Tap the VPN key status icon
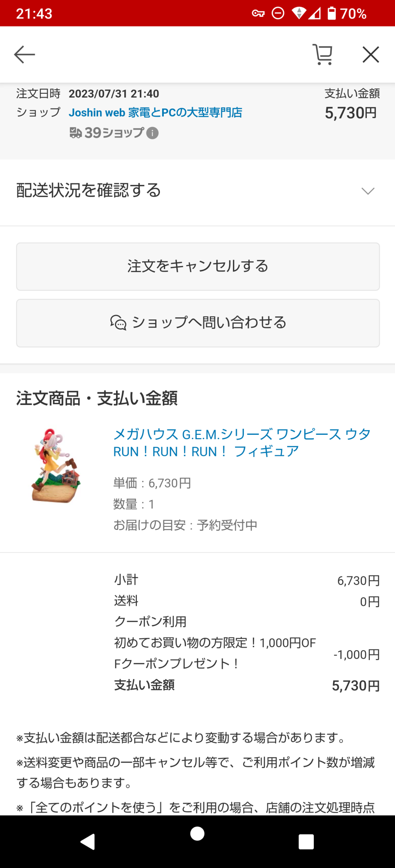This screenshot has height=868, width=395. pyautogui.click(x=258, y=13)
